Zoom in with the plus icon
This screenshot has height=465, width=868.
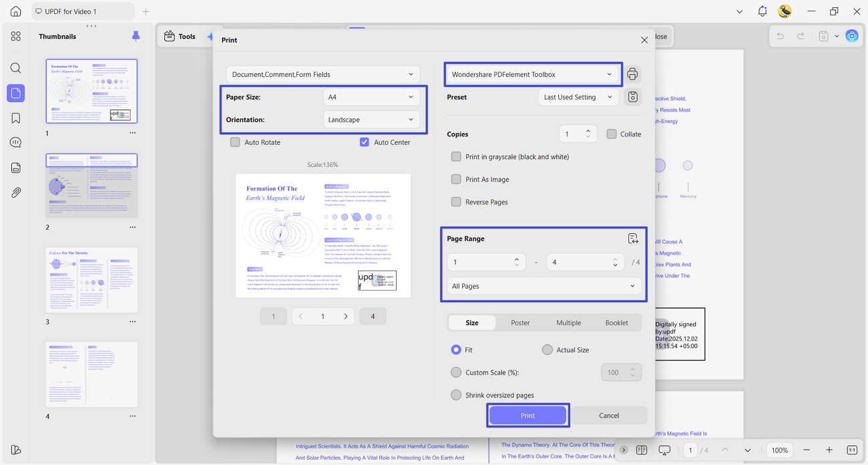pyautogui.click(x=829, y=450)
